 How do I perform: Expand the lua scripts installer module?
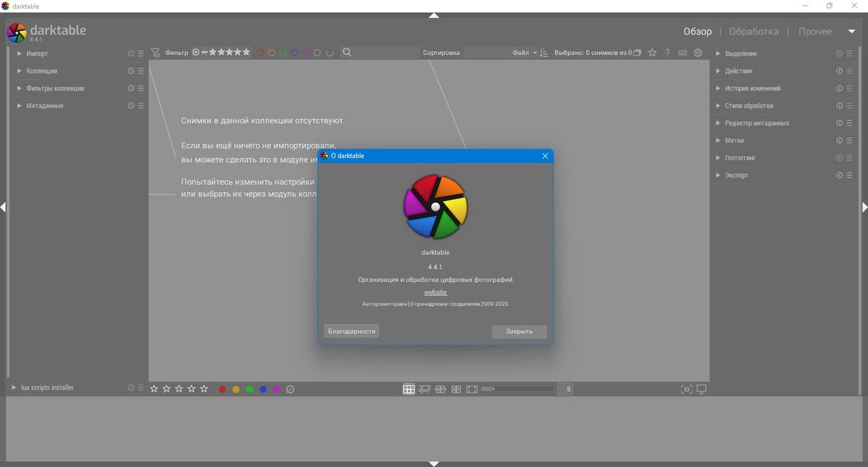[14, 388]
